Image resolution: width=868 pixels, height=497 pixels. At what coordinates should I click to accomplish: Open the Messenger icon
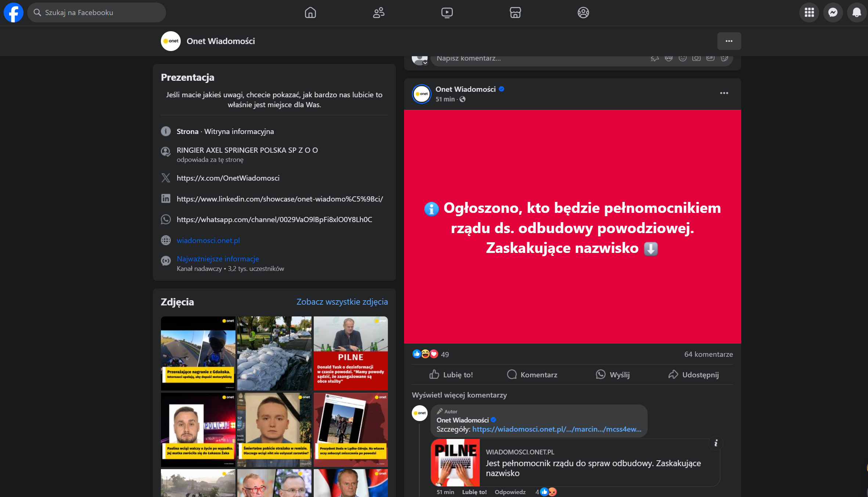click(833, 12)
